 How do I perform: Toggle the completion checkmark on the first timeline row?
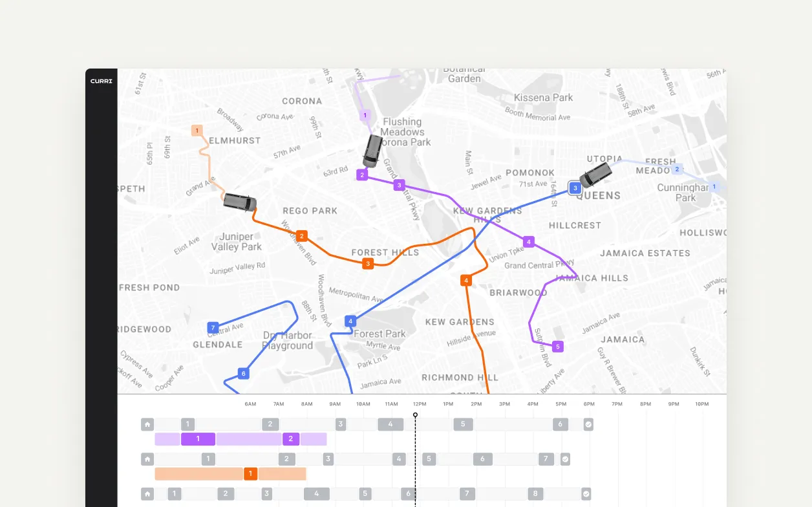click(587, 424)
